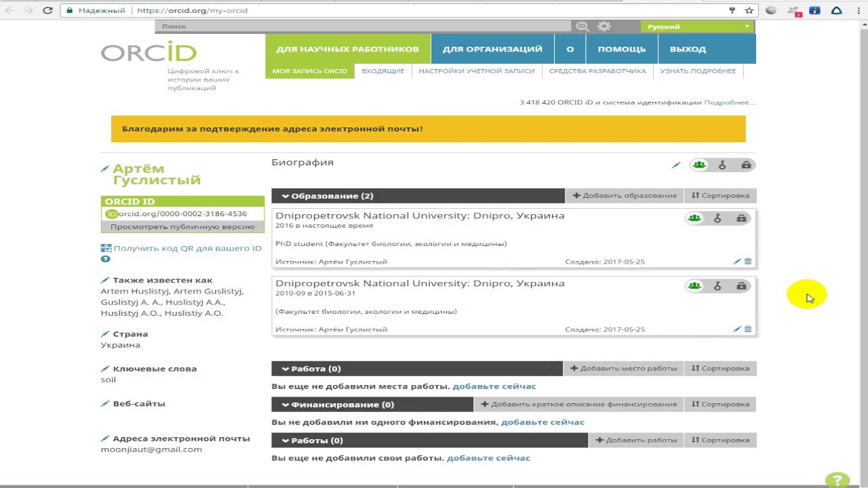Screen dimensions: 868x488
Task: Open ПОМОЩЬ menu
Action: [x=622, y=49]
